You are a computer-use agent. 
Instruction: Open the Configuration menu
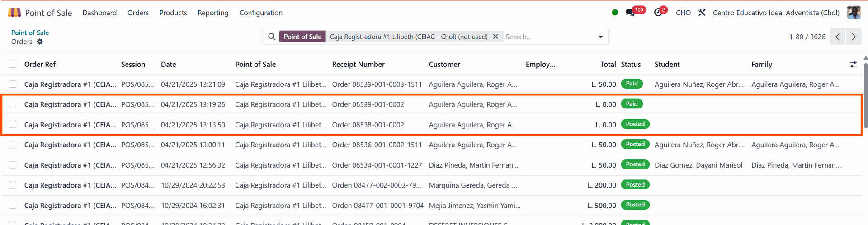coord(261,13)
